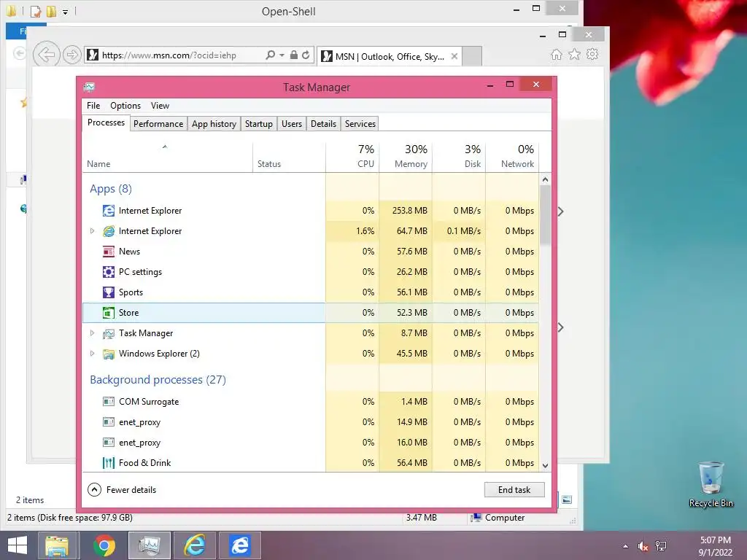Open a new tab in Internet Explorer

pyautogui.click(x=472, y=56)
